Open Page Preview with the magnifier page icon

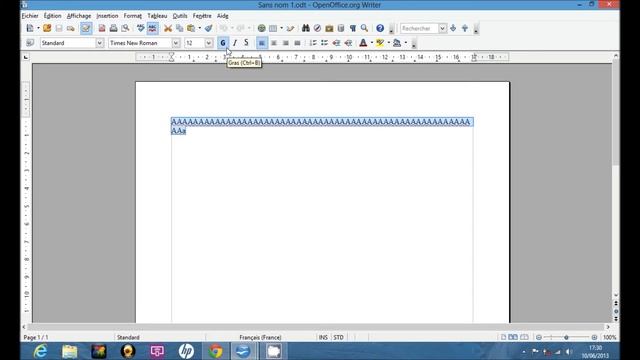tap(125, 28)
